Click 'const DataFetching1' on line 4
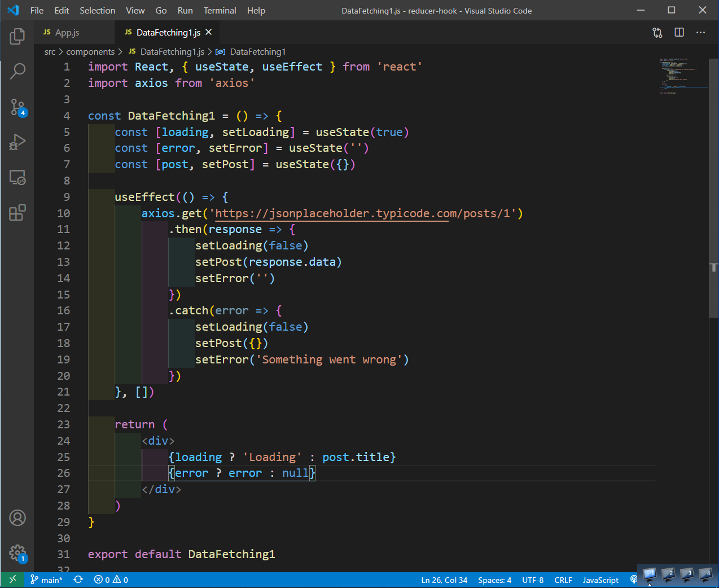Screen dimensions: 719x588 click(151, 116)
